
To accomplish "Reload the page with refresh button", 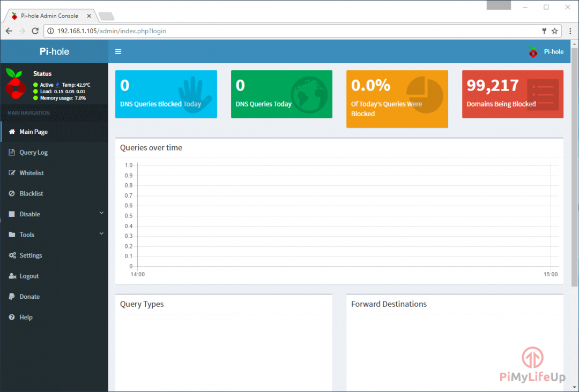I will [35, 31].
